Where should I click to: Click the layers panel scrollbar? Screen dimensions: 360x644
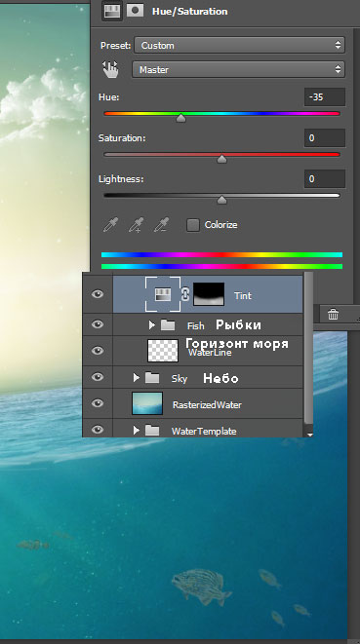pyautogui.click(x=308, y=348)
